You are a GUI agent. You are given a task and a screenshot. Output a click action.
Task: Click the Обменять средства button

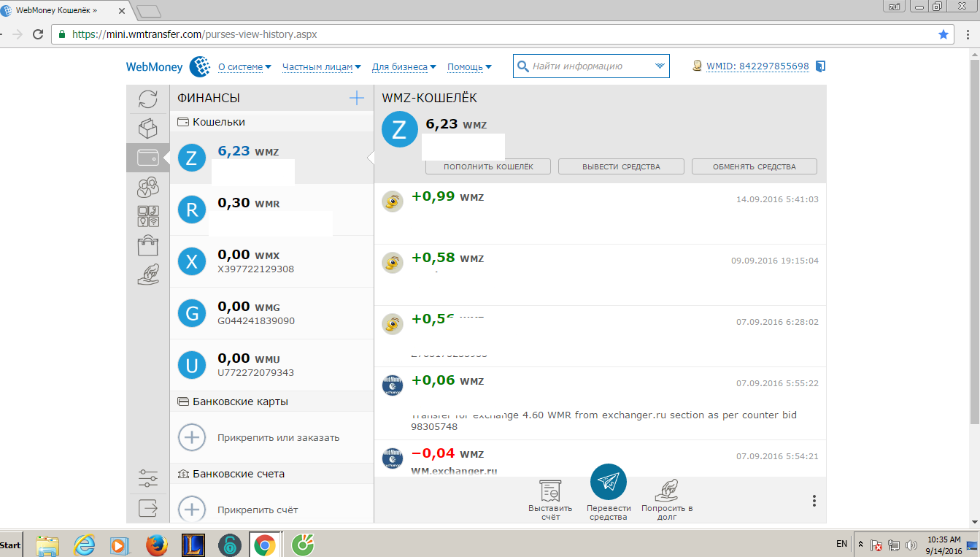755,166
